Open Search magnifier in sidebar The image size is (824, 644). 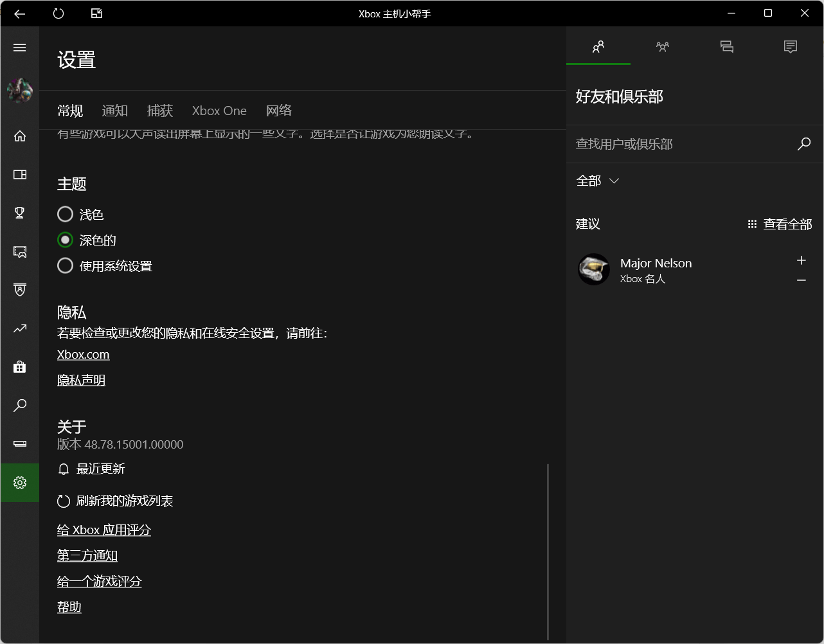[x=20, y=406]
